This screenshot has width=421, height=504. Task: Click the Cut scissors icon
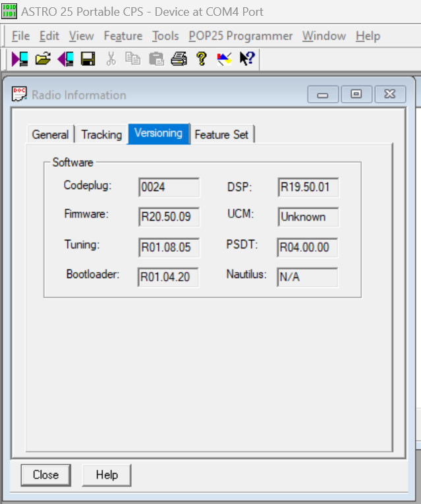coord(111,59)
